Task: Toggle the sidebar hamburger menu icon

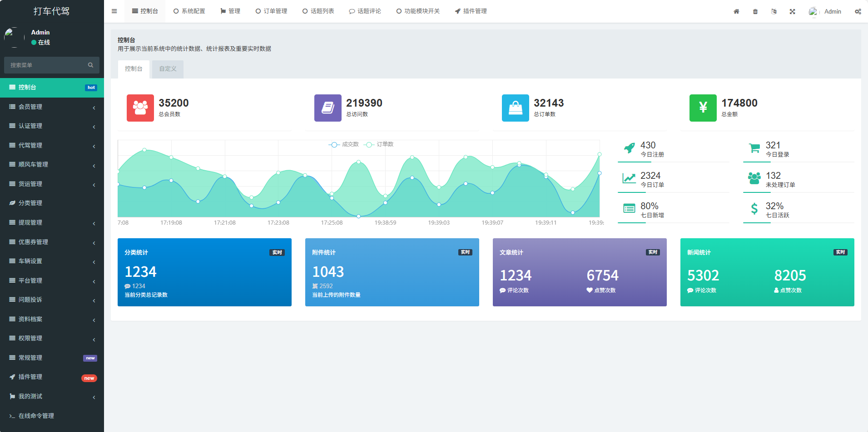Action: (114, 11)
